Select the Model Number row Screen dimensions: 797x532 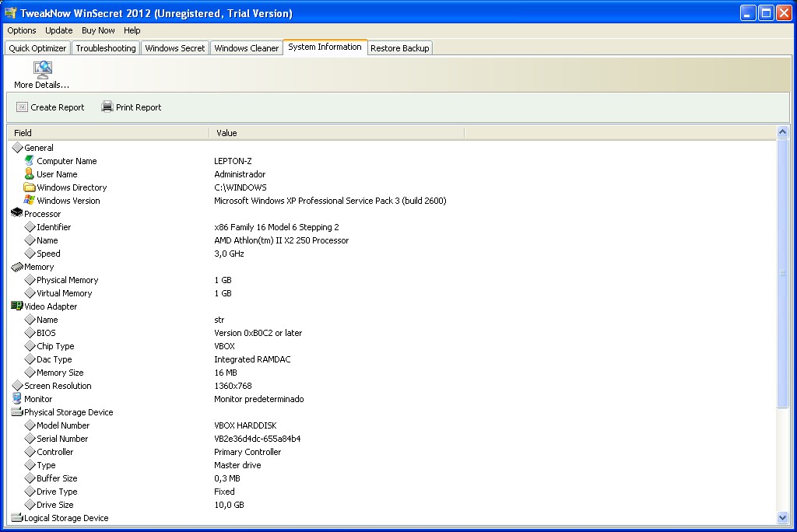click(x=392, y=425)
